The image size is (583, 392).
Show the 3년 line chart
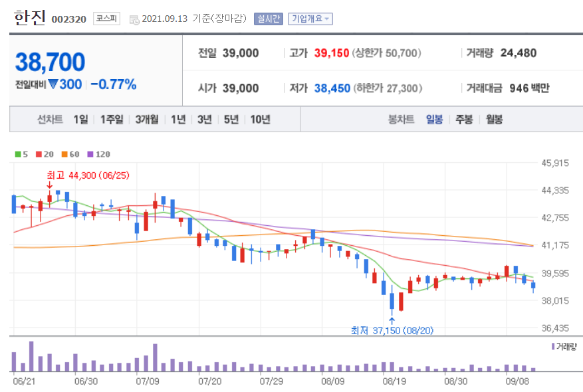click(205, 120)
